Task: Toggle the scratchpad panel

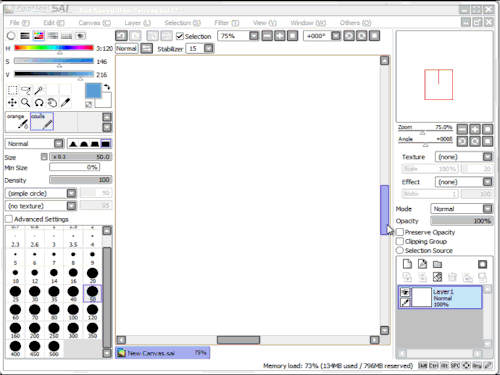Action: click(80, 36)
